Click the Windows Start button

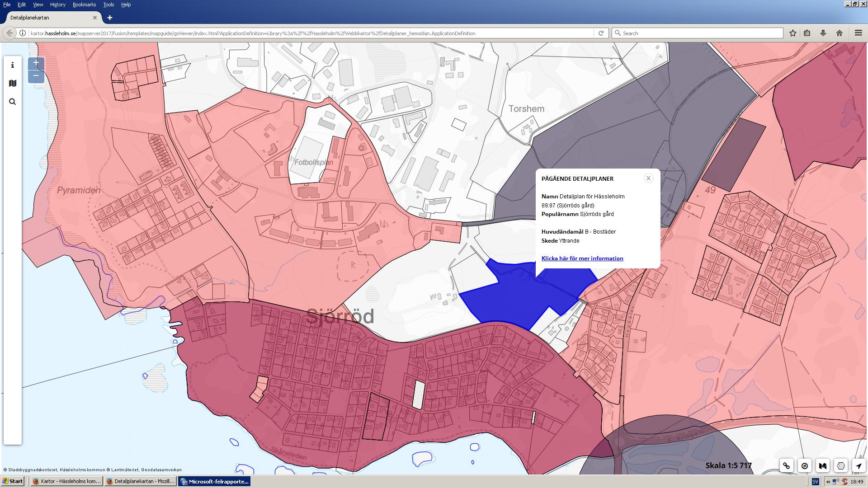click(13, 481)
